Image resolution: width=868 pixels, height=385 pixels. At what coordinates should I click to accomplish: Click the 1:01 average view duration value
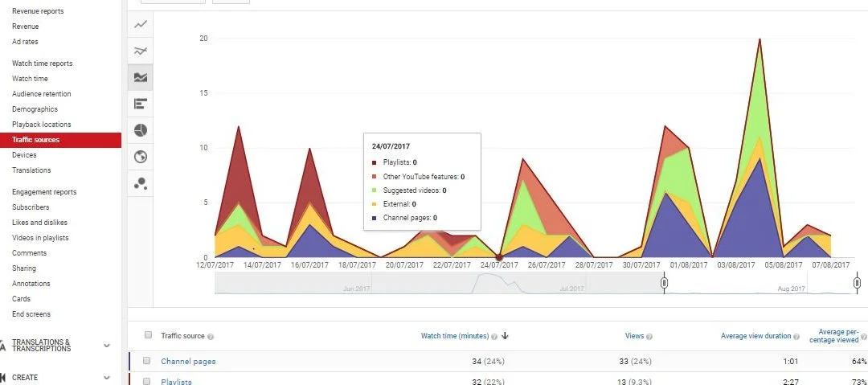click(791, 362)
